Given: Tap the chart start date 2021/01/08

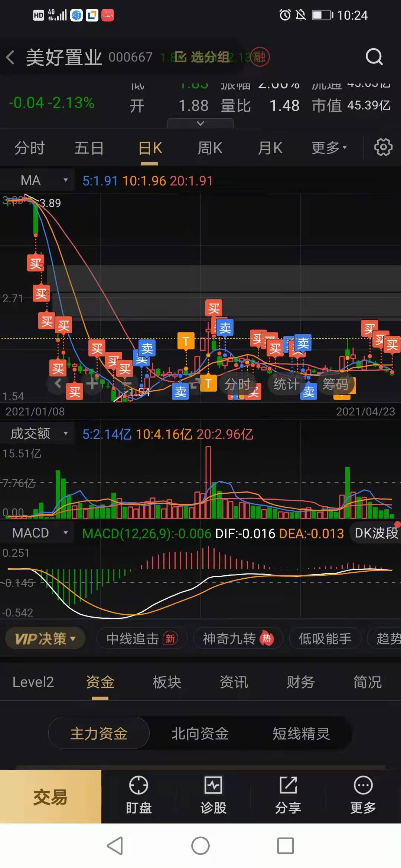Looking at the screenshot, I should [35, 411].
